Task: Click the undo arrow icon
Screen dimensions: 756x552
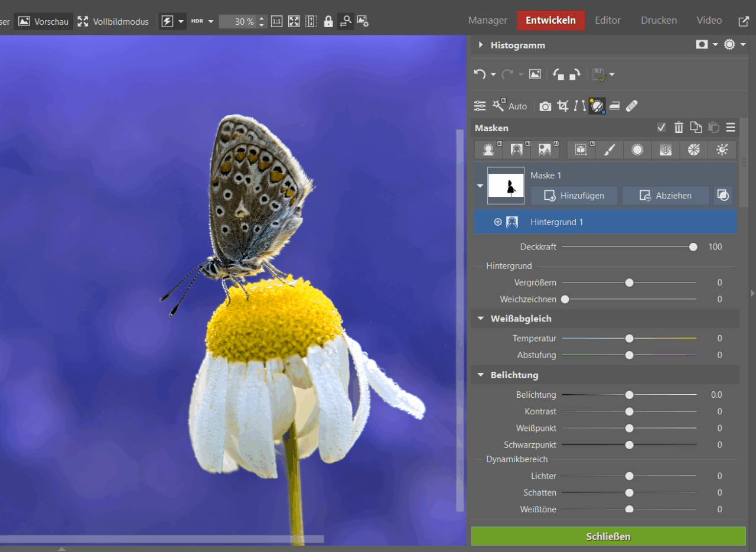Action: coord(480,74)
